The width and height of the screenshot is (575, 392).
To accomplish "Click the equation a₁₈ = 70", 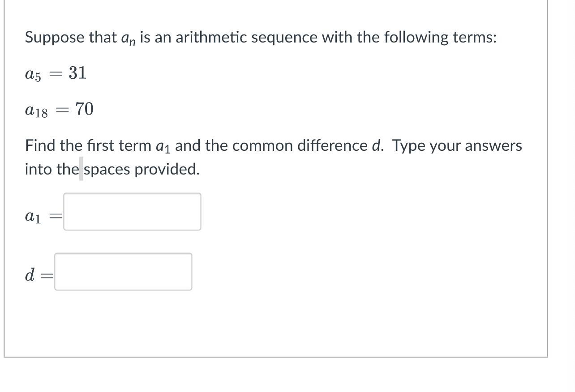I will (58, 109).
